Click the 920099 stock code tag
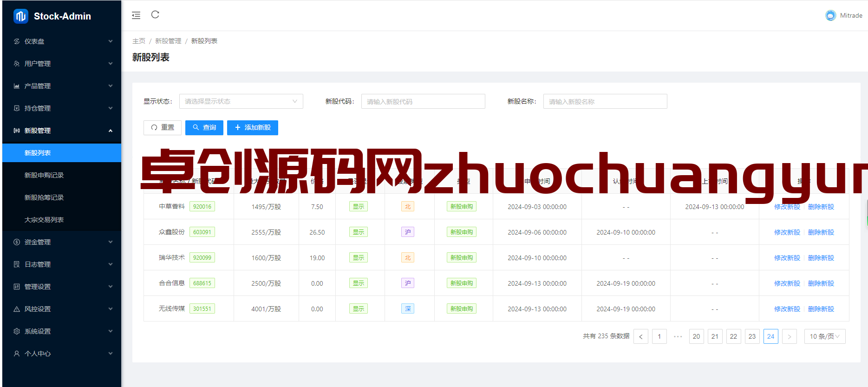868x387 pixels. tap(202, 258)
